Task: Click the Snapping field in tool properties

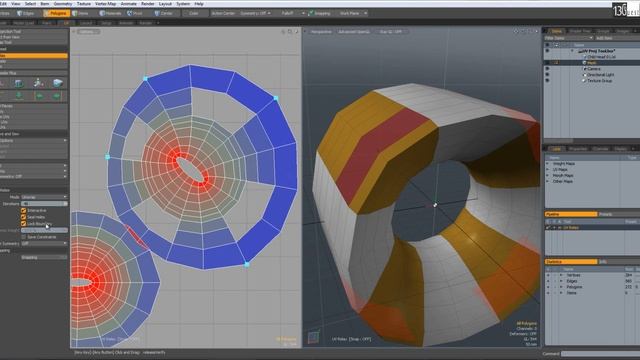Action: tap(43, 258)
